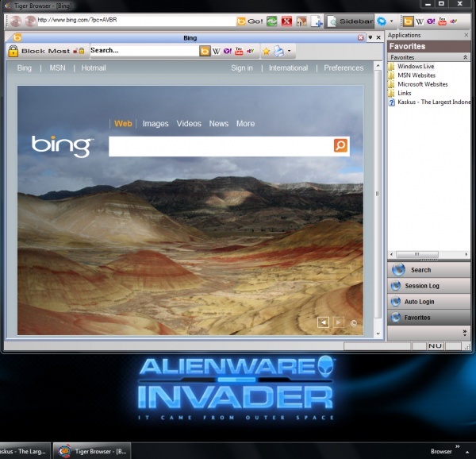Click the copyright symbol on the Bing image
Screen dimensions: 476x459
point(353,323)
